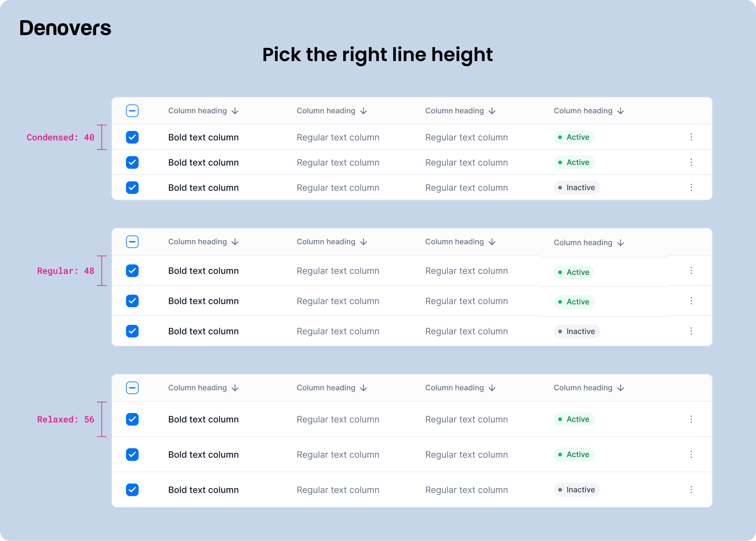Open the kebab menu in the Regular Inactive row
Viewport: 756px width, 541px height.
click(x=691, y=331)
